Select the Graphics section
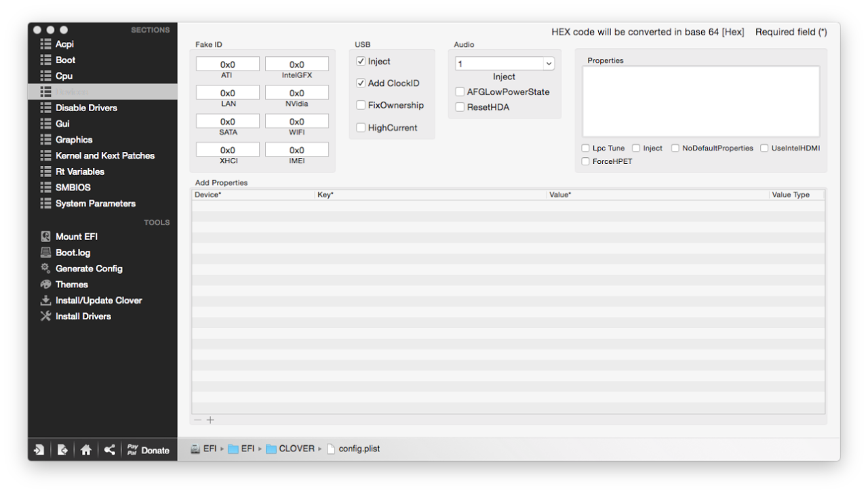This screenshot has width=868, height=494. [x=102, y=140]
